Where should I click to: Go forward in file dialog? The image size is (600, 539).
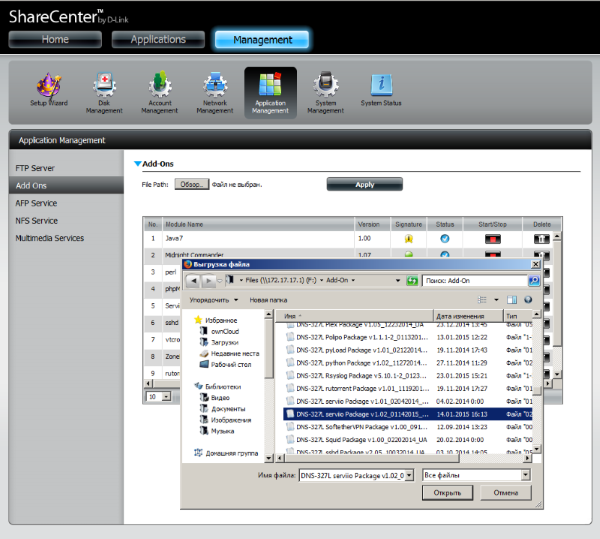208,281
